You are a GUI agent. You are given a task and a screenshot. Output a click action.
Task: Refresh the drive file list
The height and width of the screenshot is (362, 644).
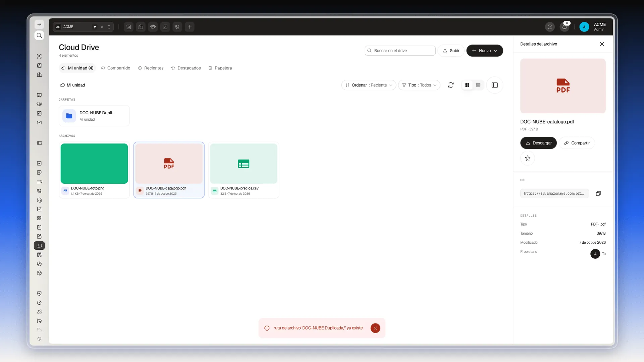(451, 85)
